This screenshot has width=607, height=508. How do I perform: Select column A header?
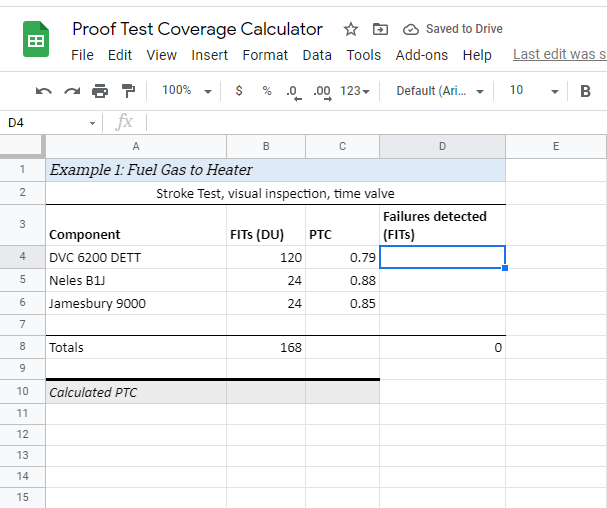pyautogui.click(x=136, y=146)
